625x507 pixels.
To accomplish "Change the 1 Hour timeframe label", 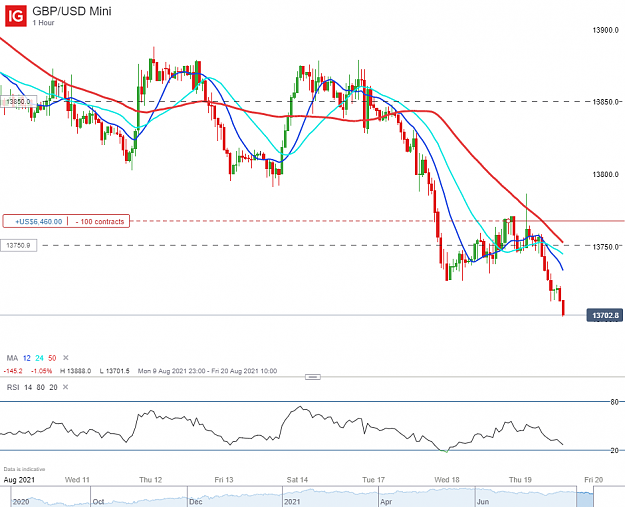I will [x=43, y=23].
